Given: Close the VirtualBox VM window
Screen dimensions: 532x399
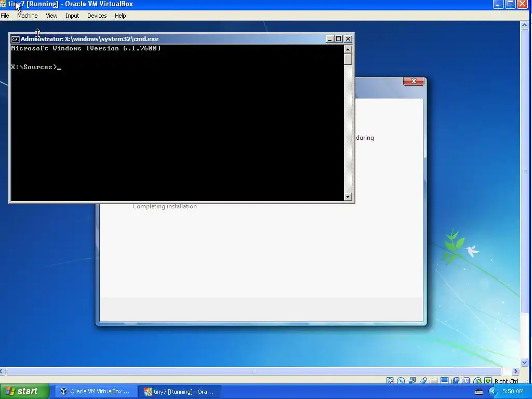Looking at the screenshot, I should [x=523, y=4].
